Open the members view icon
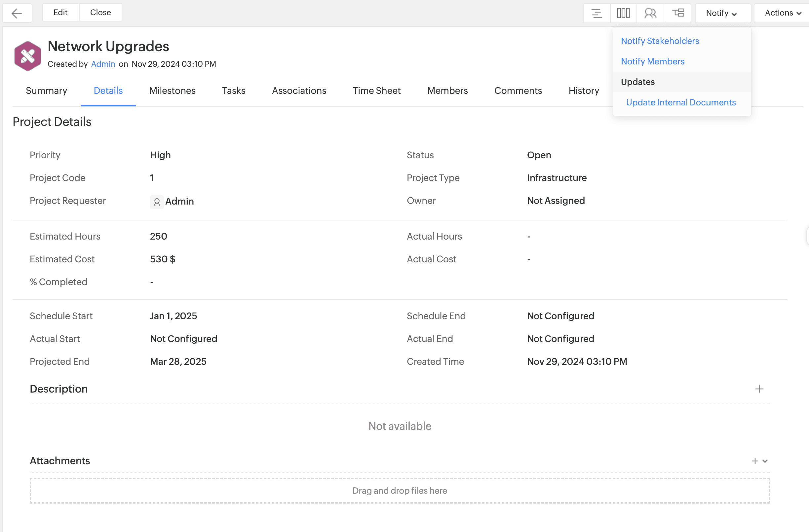This screenshot has height=532, width=809. [650, 13]
